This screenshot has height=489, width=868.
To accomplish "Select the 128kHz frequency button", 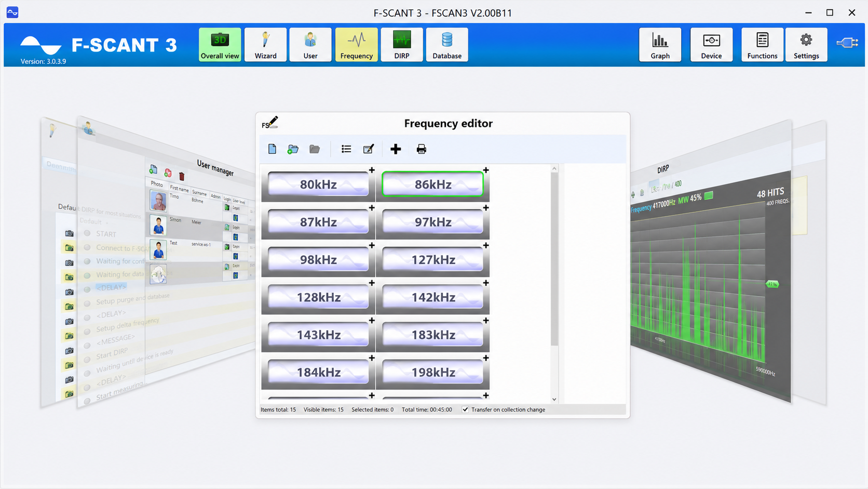I will pyautogui.click(x=318, y=297).
